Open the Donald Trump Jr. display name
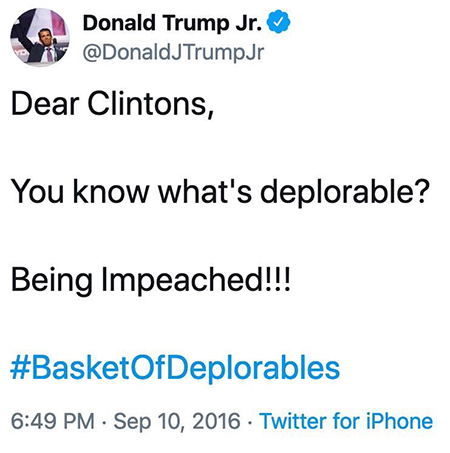Image resolution: width=450 pixels, height=453 pixels. (x=172, y=23)
